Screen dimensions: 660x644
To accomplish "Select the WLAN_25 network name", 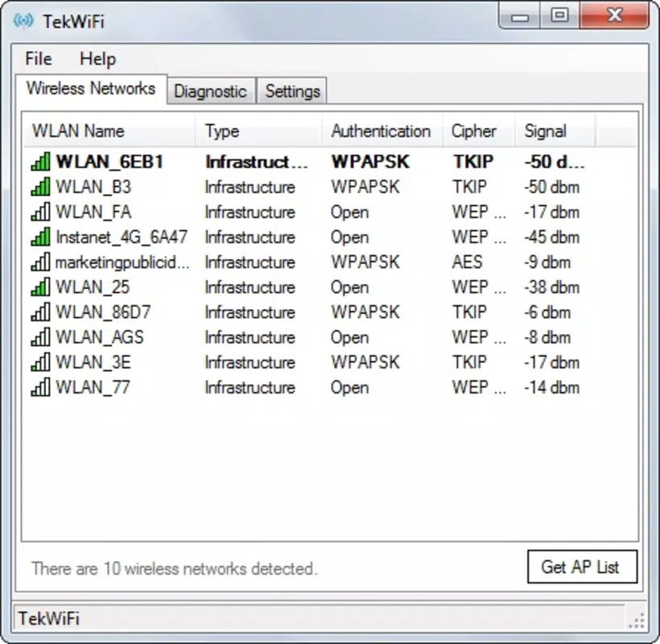I will click(x=93, y=287).
